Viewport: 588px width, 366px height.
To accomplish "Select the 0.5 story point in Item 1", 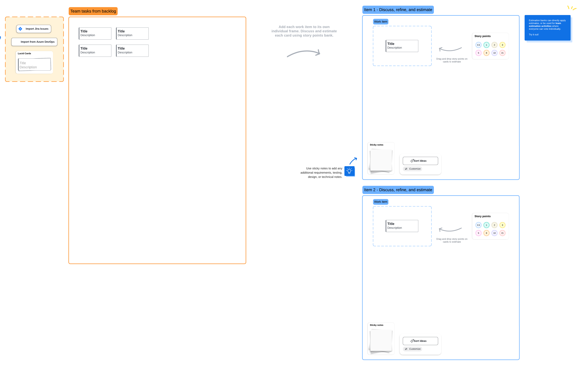I will click(x=478, y=45).
